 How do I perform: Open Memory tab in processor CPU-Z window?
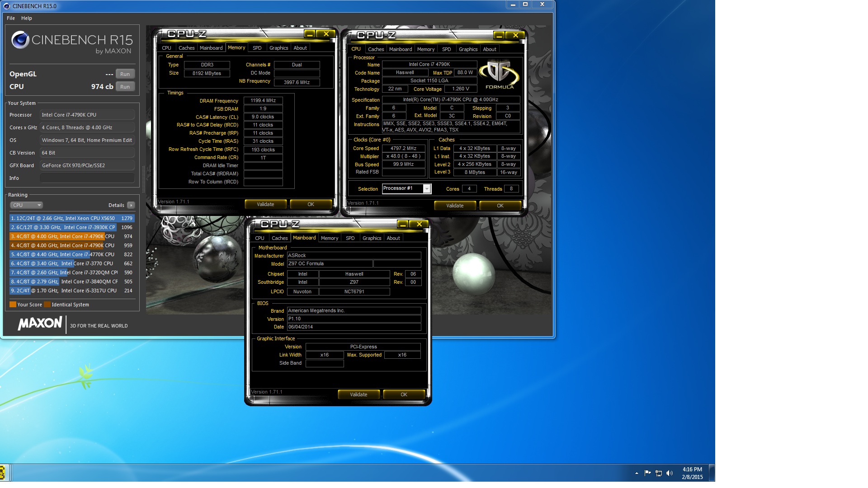(x=426, y=49)
